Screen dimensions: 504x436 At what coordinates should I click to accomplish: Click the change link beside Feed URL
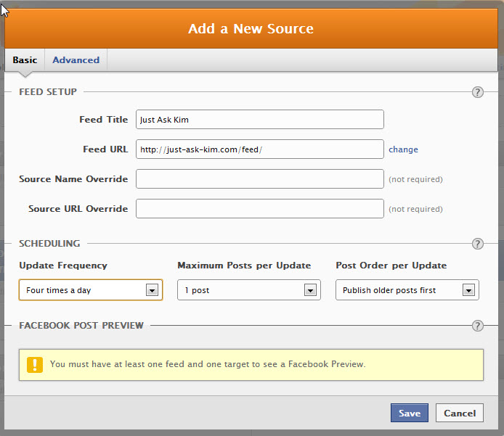pos(403,149)
